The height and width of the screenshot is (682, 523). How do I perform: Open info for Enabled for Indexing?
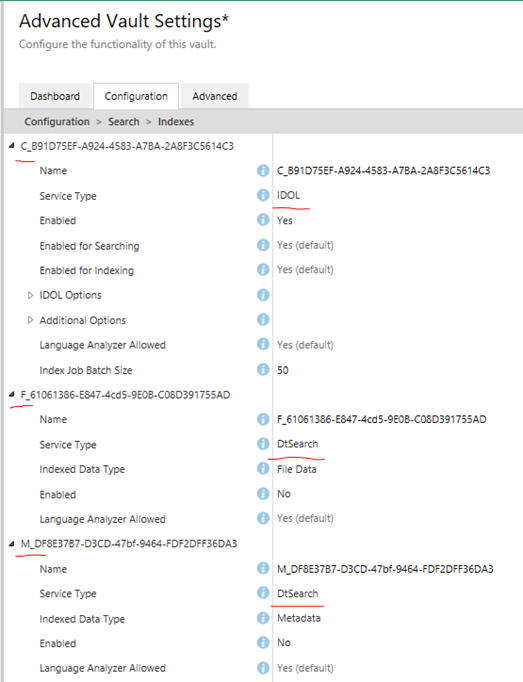[263, 270]
